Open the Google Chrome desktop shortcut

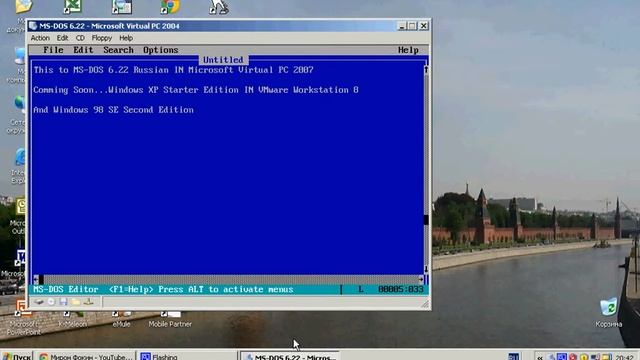(170, 6)
